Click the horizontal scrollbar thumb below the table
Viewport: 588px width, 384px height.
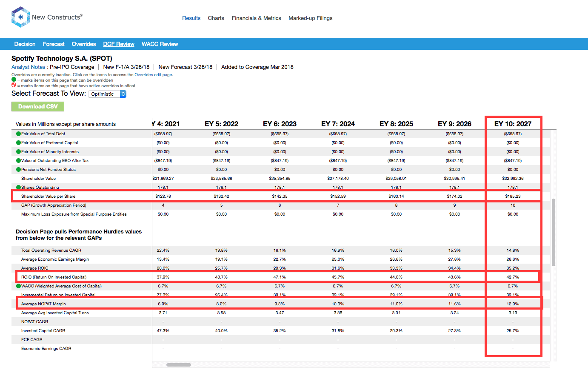179,364
